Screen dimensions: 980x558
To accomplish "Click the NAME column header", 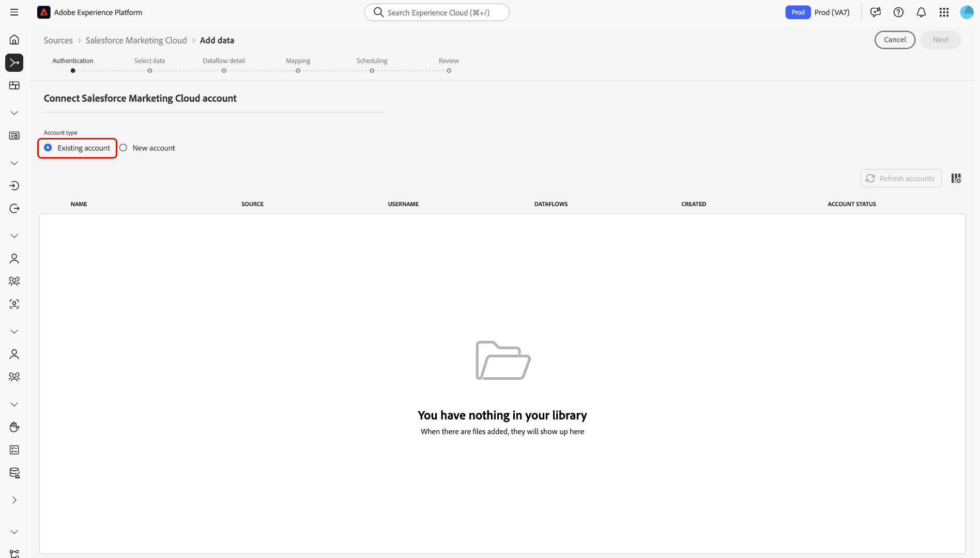I will click(79, 204).
